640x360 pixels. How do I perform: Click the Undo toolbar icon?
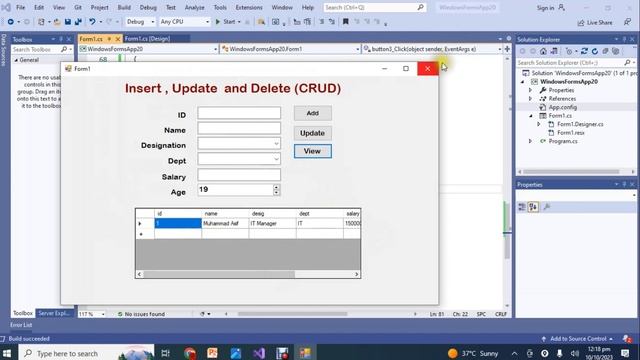93,22
